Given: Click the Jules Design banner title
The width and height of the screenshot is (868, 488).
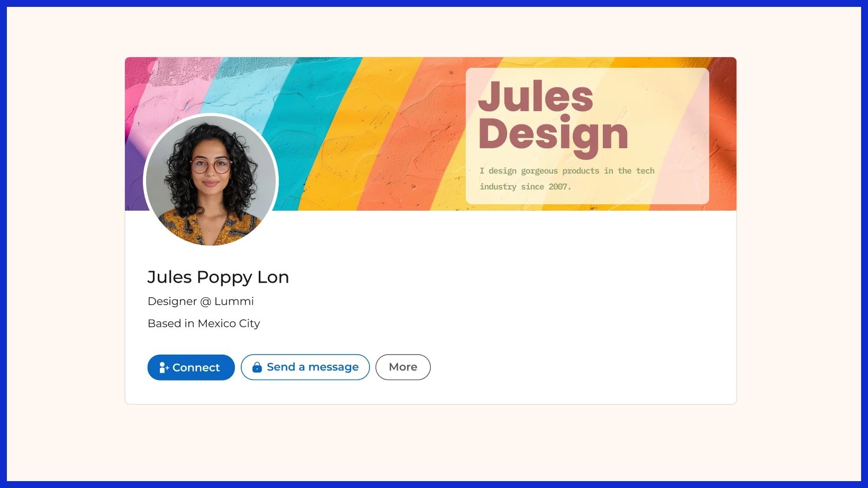Looking at the screenshot, I should (553, 117).
